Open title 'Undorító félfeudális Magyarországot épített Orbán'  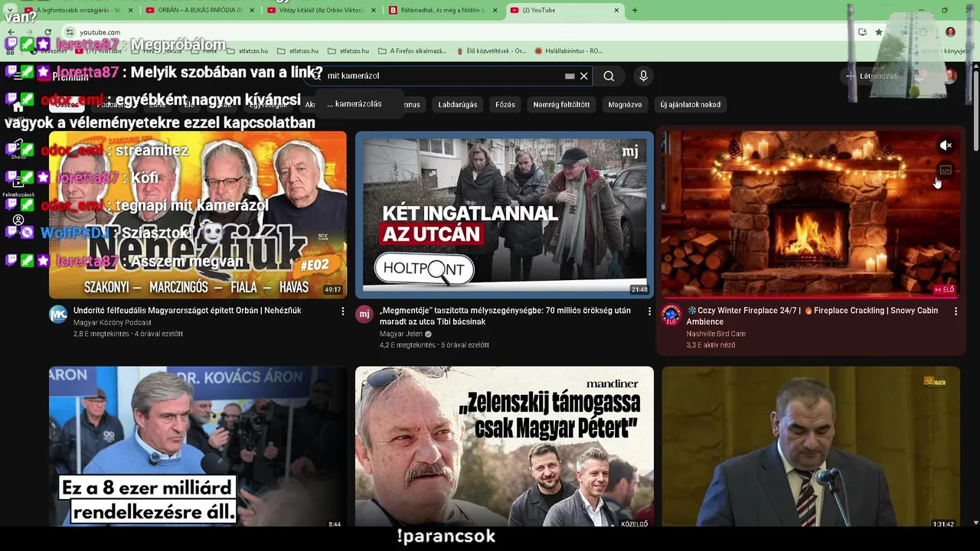click(187, 311)
